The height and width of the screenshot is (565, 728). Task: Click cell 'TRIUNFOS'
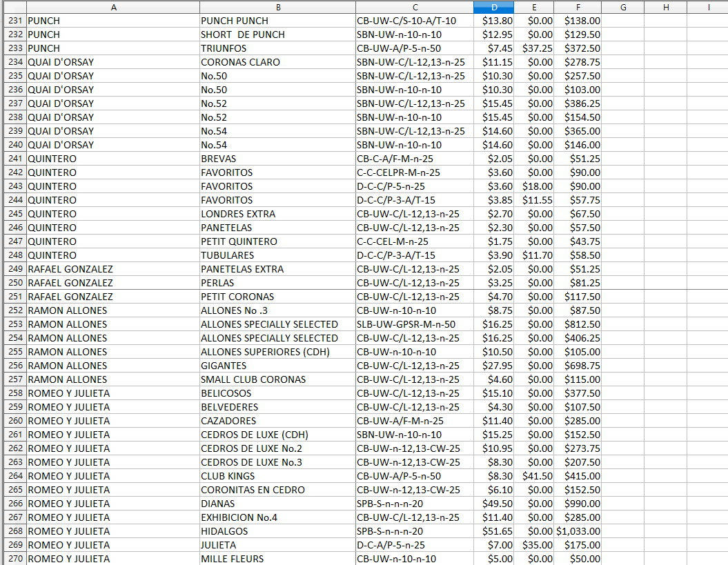[x=277, y=48]
